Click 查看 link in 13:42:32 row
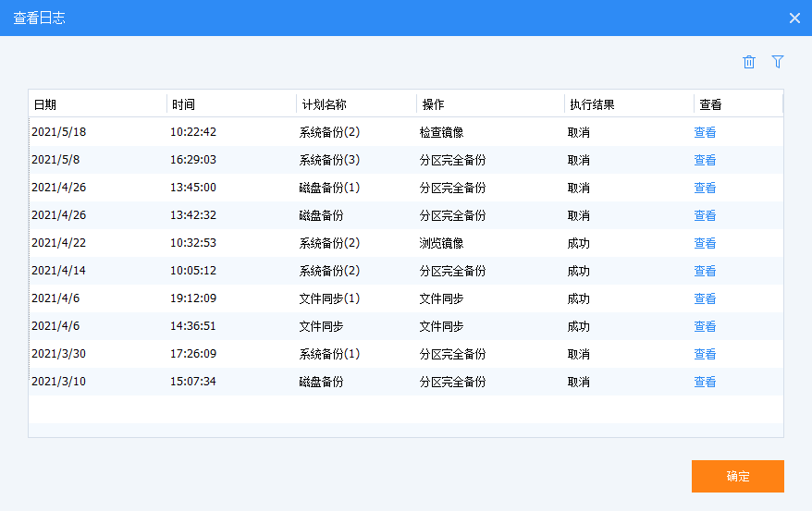The height and width of the screenshot is (511, 812). pyautogui.click(x=705, y=215)
